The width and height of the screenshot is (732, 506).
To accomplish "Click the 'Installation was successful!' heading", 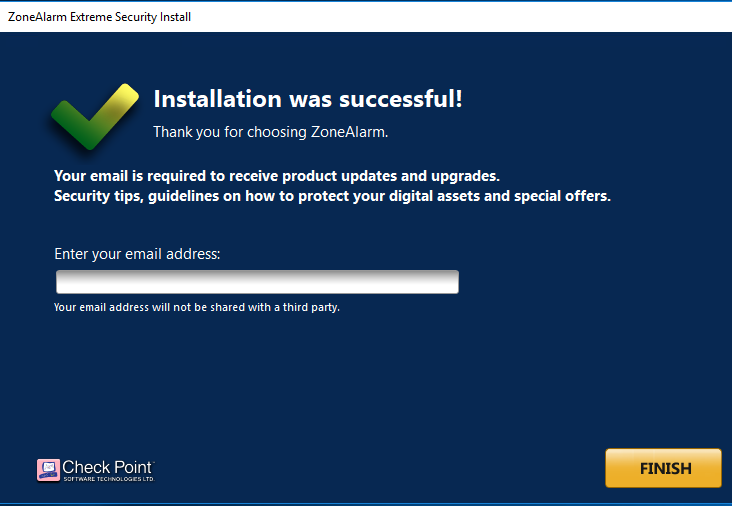I will click(308, 99).
